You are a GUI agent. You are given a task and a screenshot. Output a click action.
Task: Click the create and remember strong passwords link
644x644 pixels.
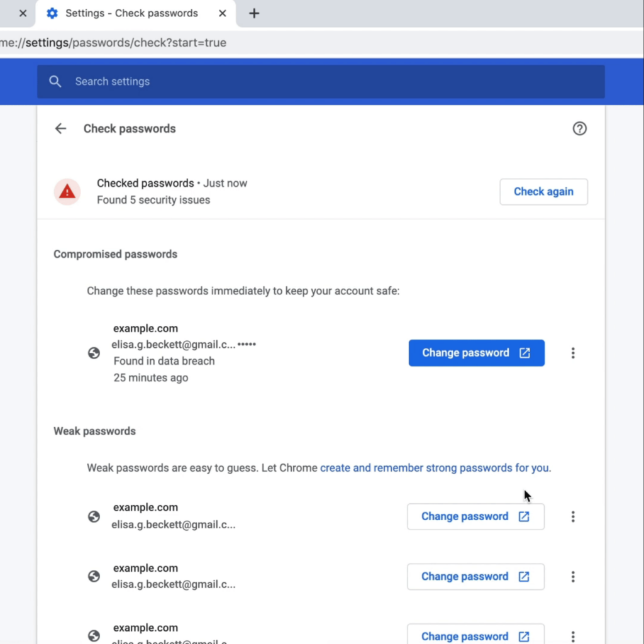[435, 468]
